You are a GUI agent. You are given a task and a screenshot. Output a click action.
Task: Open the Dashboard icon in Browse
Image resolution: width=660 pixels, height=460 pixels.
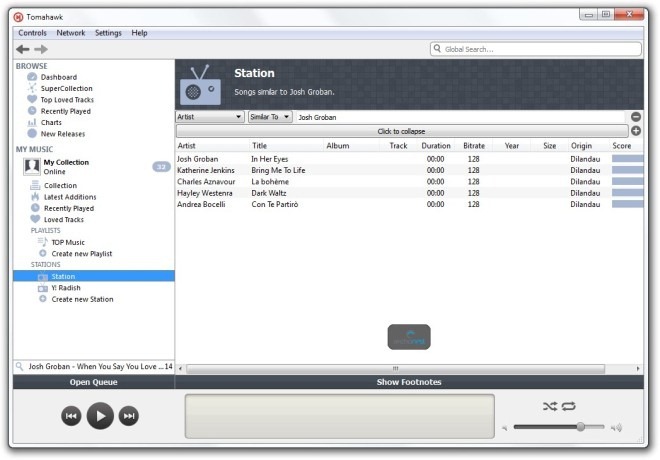click(33, 77)
